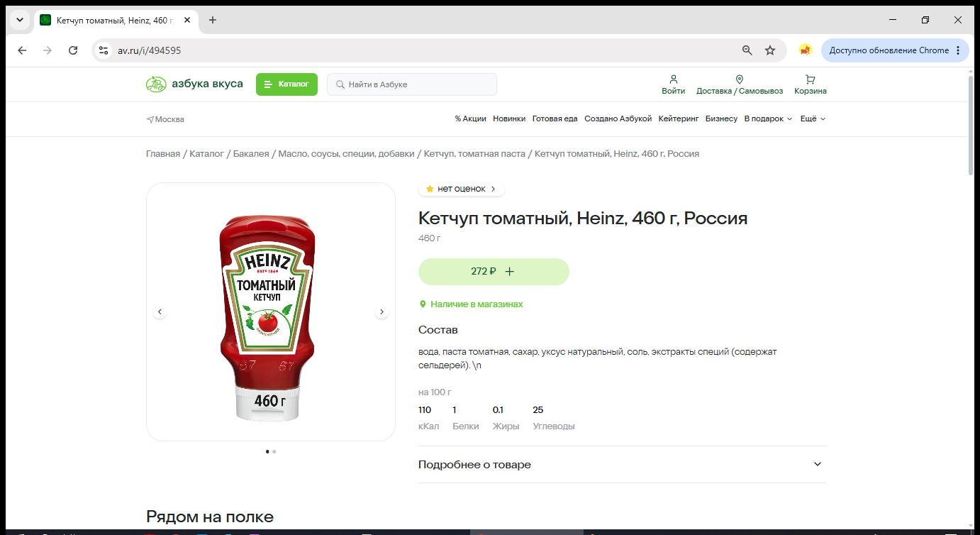
Task: Open the Каталог breadcrumb link
Action: coord(206,154)
